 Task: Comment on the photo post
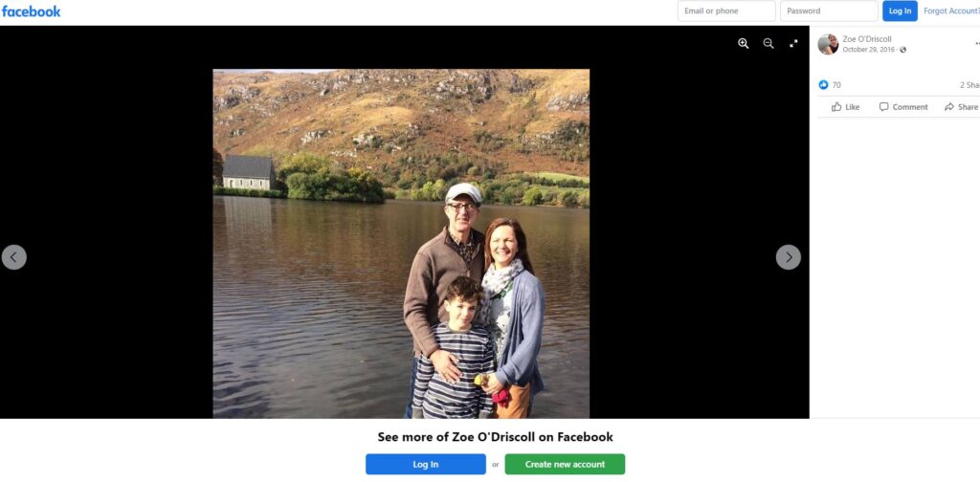(903, 107)
